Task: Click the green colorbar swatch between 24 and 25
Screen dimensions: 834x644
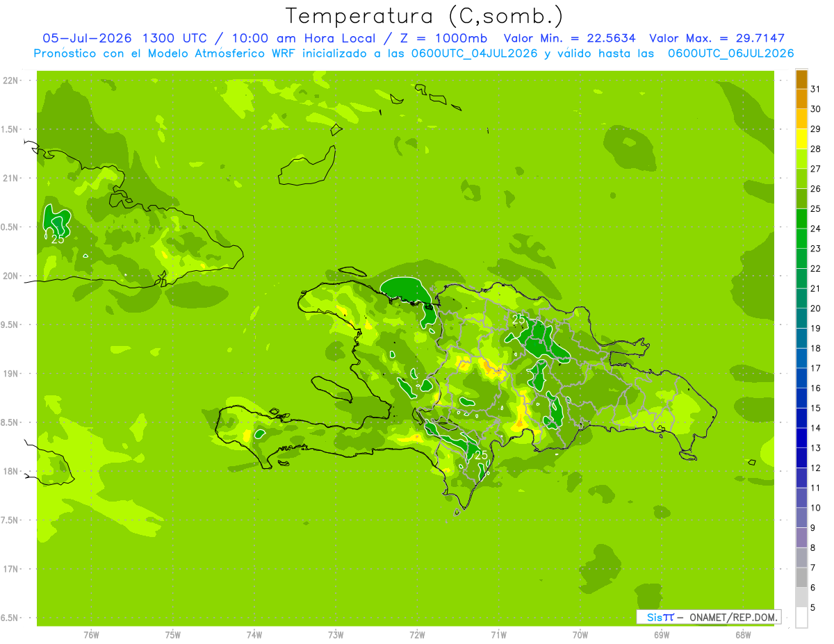Action: click(801, 218)
